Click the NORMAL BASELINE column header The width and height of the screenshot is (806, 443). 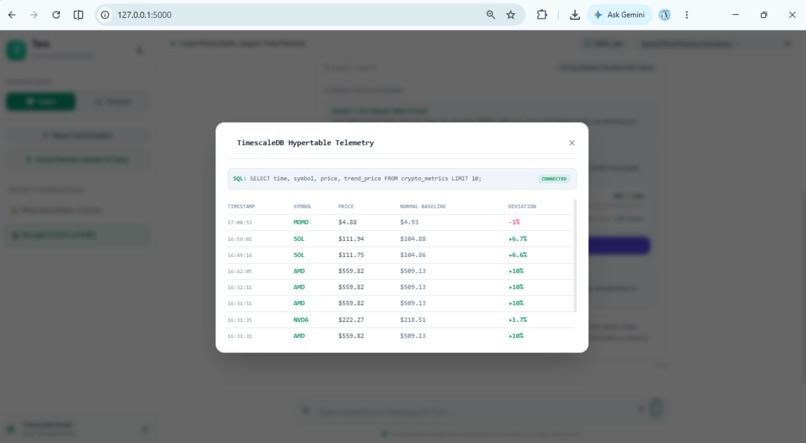coord(423,206)
